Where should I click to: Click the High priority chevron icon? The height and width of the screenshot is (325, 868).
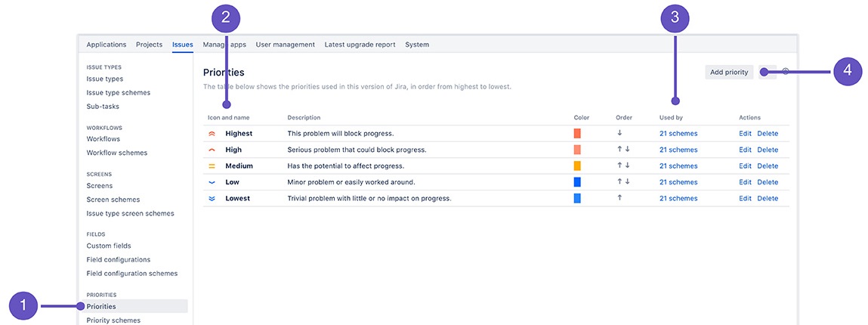tap(211, 150)
